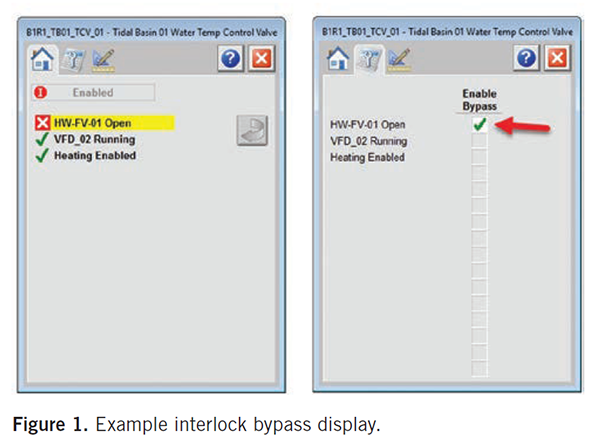Click the red X icon next to HW-FV-01 Open

click(41, 124)
